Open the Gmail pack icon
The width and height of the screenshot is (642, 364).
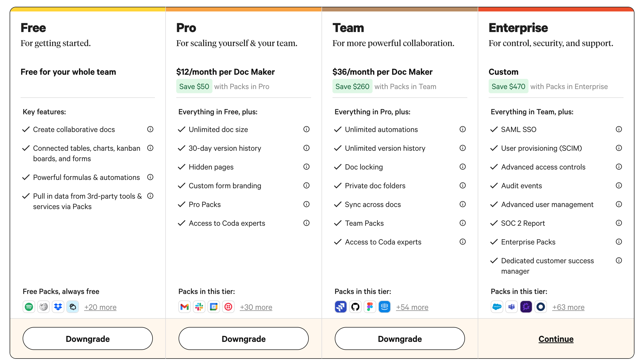coord(185,307)
